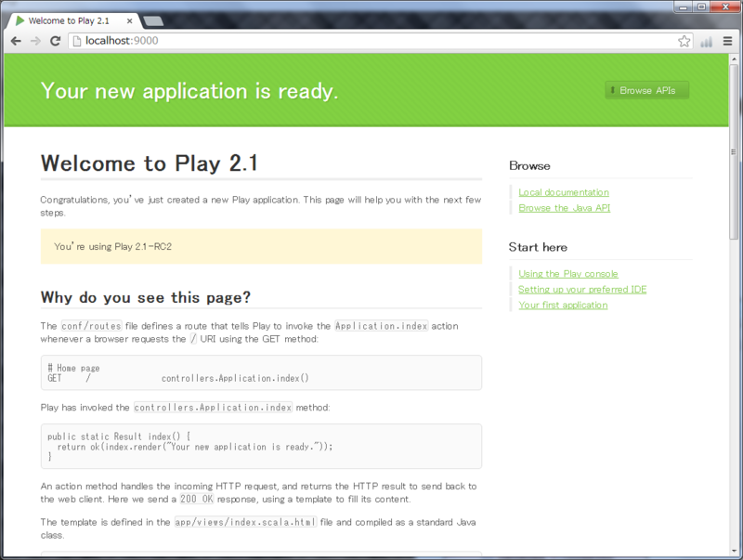This screenshot has height=560, width=743.
Task: Close the Welcome to Play 2.1 tab
Action: click(x=129, y=20)
